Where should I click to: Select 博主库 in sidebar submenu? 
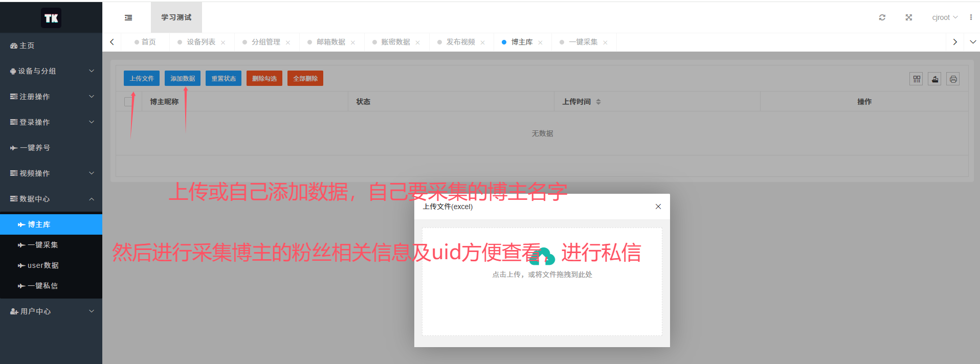coord(51,224)
